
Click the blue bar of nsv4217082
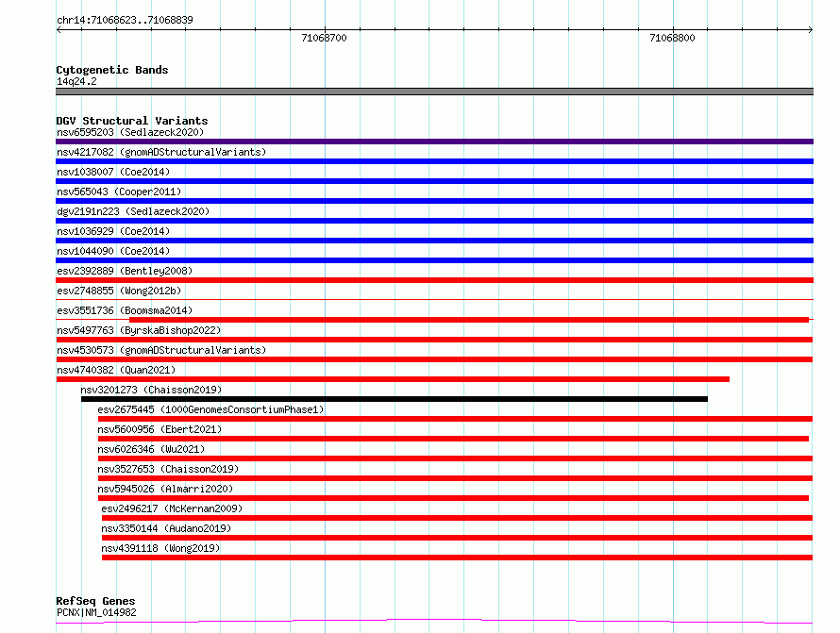[x=434, y=161]
